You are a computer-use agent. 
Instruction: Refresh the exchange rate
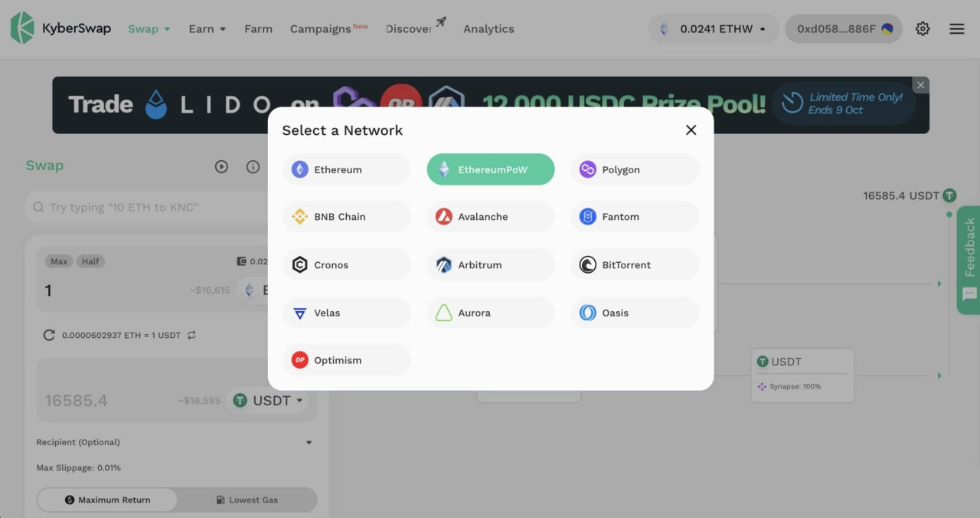click(49, 335)
